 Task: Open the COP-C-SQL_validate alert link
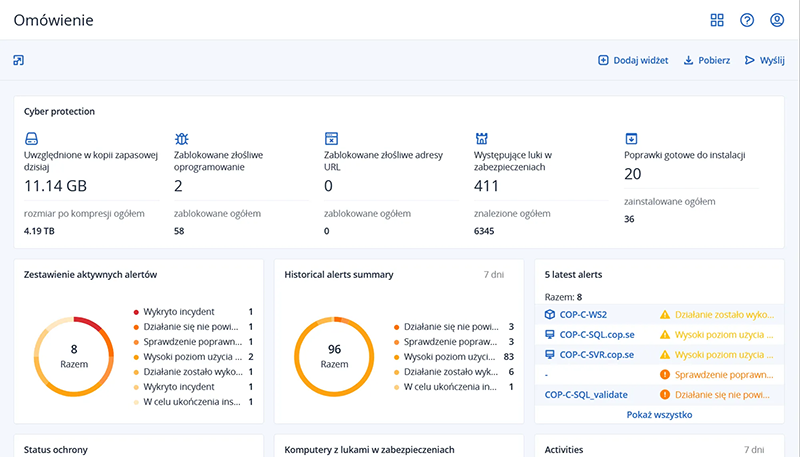coord(586,395)
